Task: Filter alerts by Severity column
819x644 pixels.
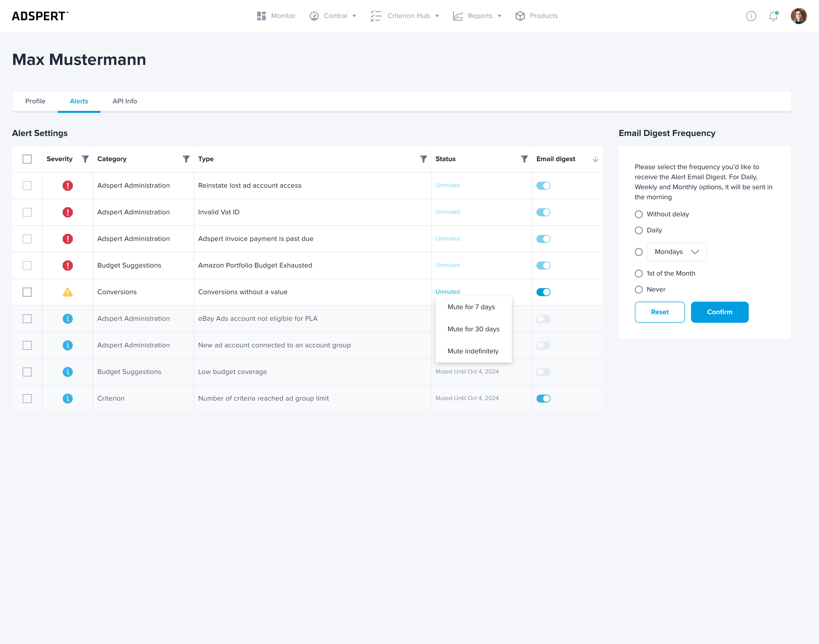Action: [x=85, y=159]
